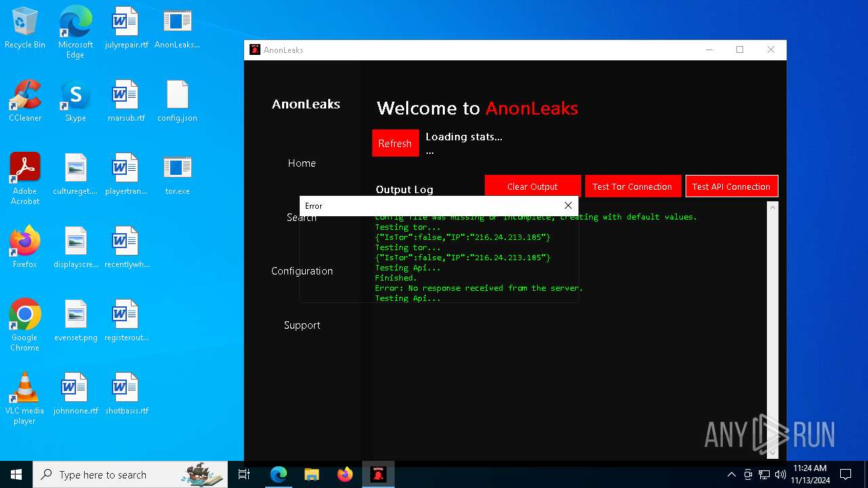The image size is (868, 488).
Task: Open Configuration in sidebar
Action: click(x=302, y=270)
